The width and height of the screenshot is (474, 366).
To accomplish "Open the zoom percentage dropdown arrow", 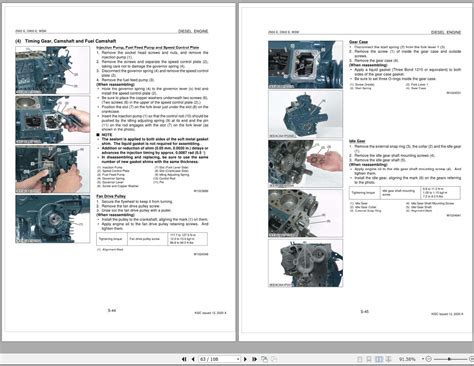I will (423, 359).
